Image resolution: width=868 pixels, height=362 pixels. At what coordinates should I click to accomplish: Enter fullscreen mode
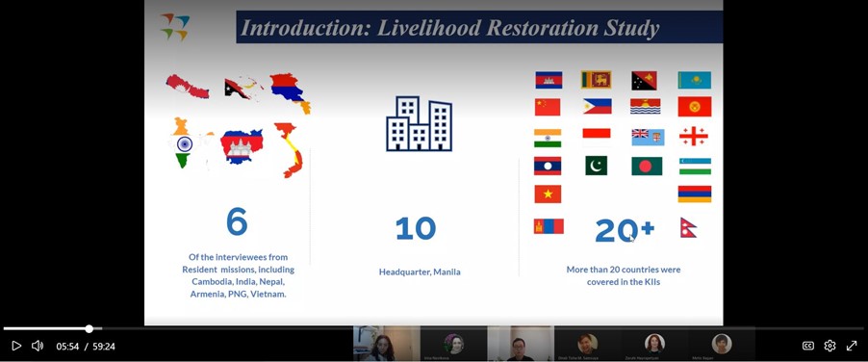(x=852, y=346)
